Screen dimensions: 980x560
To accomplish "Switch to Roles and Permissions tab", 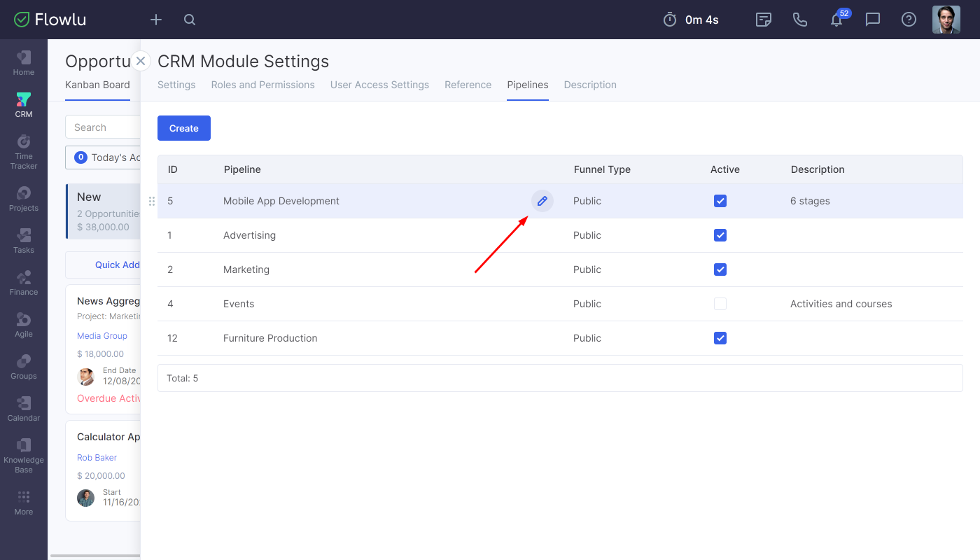I will tap(262, 85).
